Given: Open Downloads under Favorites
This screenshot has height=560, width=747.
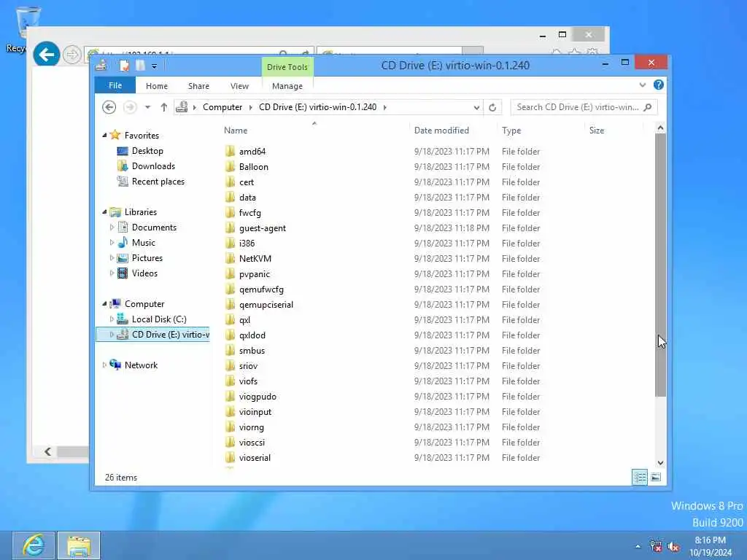Looking at the screenshot, I should (153, 166).
